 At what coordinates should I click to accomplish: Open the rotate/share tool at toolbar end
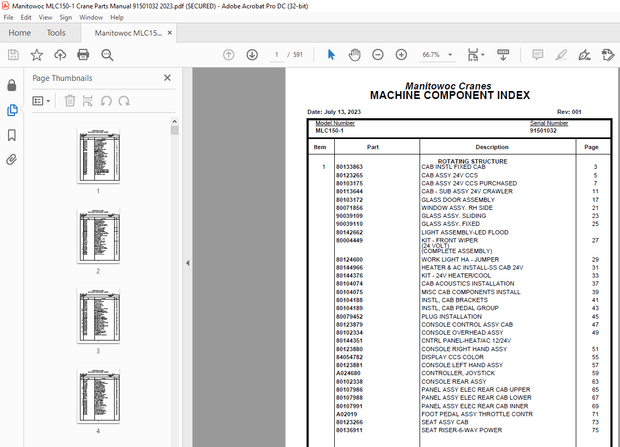click(x=608, y=55)
